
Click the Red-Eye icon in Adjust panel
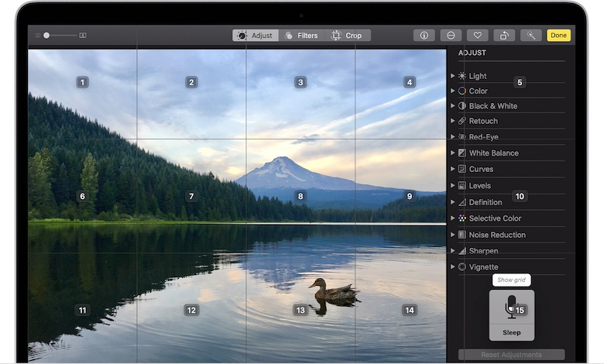(x=462, y=136)
